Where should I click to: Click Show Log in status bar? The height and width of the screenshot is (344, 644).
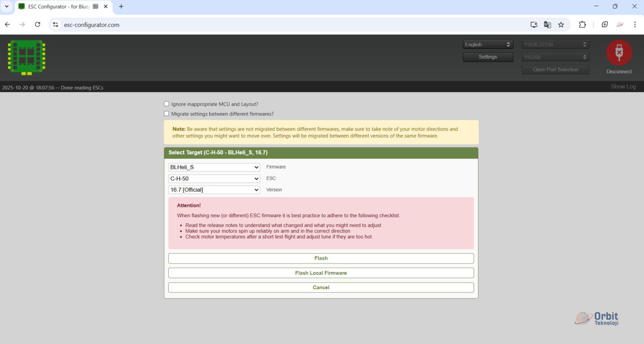point(623,87)
